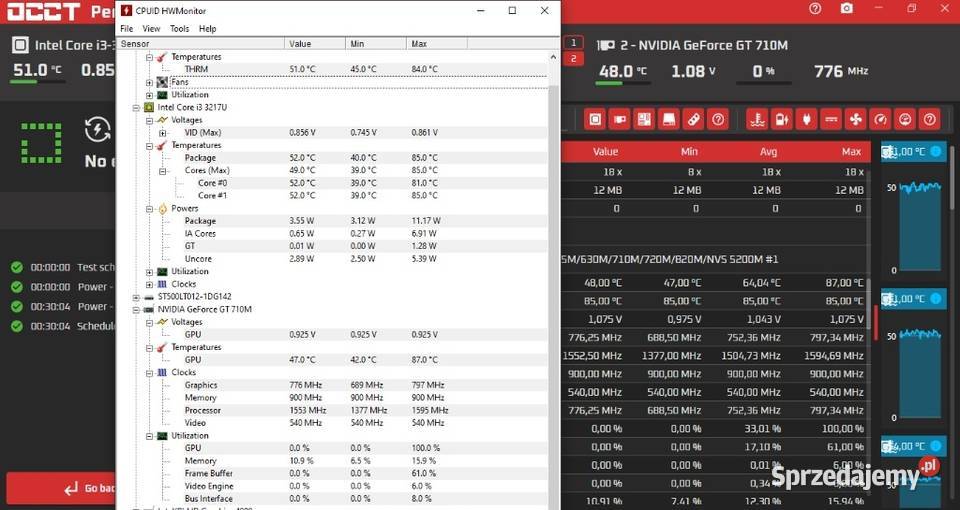960x510 pixels.
Task: Click HWMonitor Max column header
Action: pyautogui.click(x=437, y=43)
